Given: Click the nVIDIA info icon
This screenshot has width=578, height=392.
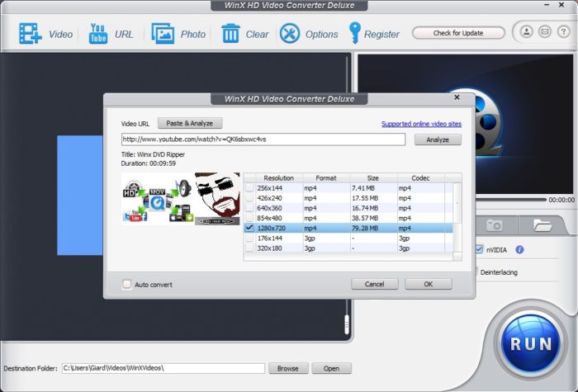Looking at the screenshot, I should (520, 249).
